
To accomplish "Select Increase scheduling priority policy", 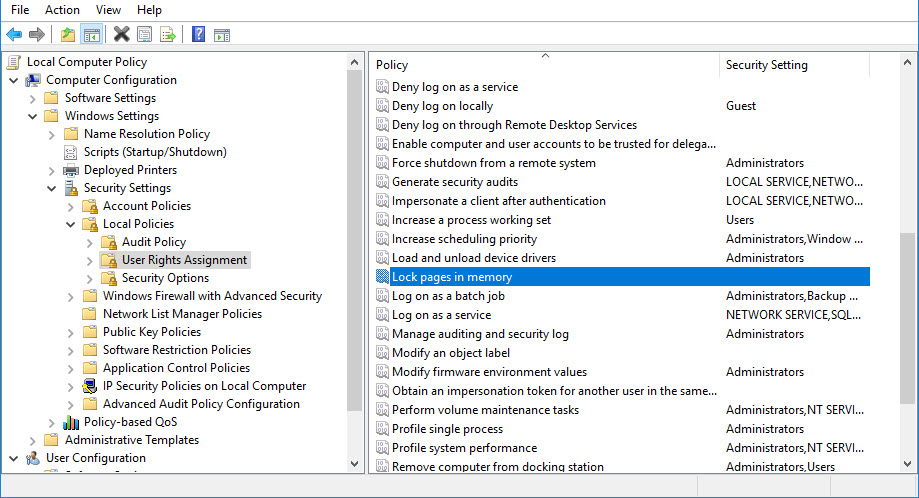I will [x=464, y=240].
